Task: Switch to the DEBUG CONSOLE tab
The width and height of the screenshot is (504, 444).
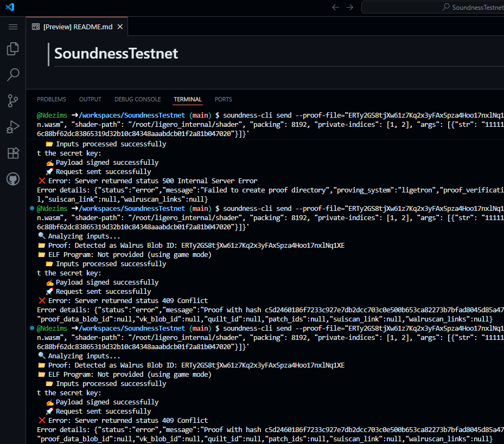Action: [x=138, y=99]
